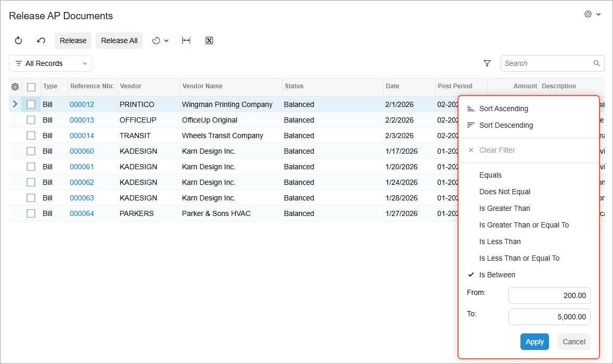Screen dimensions: 613x364
Task: Open reference number 000012 link
Action: click(82, 104)
